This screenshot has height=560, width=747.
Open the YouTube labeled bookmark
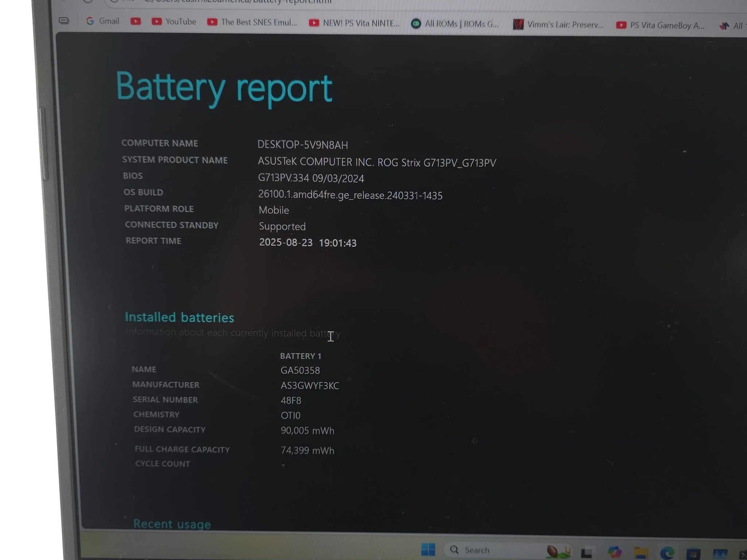(174, 22)
